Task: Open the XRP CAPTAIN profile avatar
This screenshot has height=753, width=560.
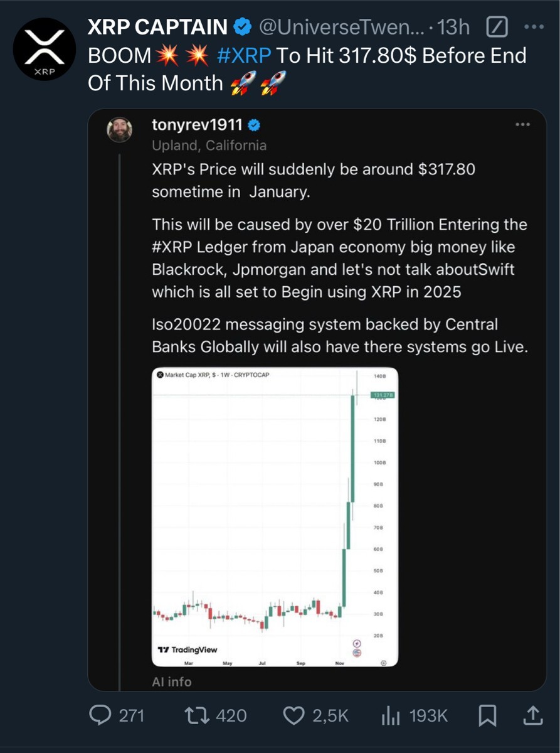Action: [x=44, y=49]
